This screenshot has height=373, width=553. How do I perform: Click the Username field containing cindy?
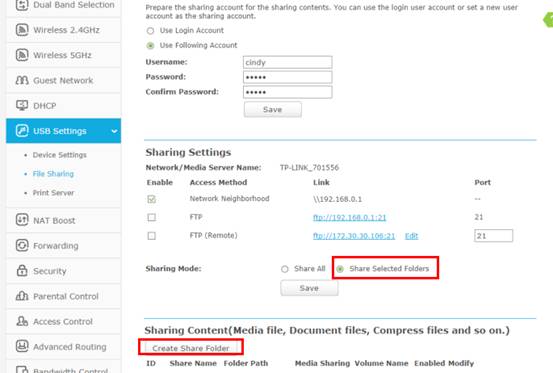coord(287,62)
